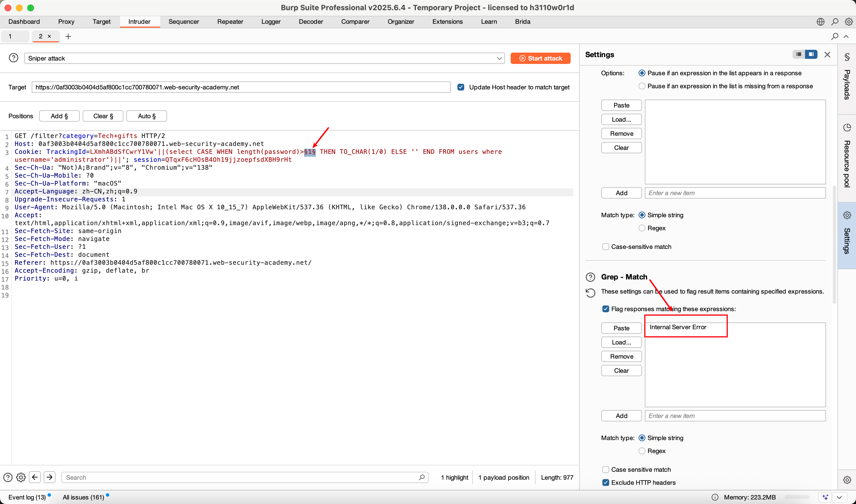Image resolution: width=856 pixels, height=504 pixels.
Task: Click the globe icon in the top bar
Action: coord(820,22)
